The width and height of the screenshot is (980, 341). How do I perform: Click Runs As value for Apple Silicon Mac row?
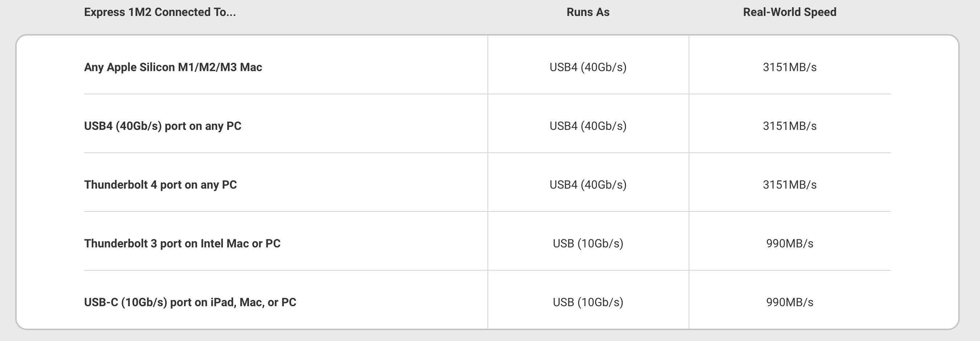588,67
